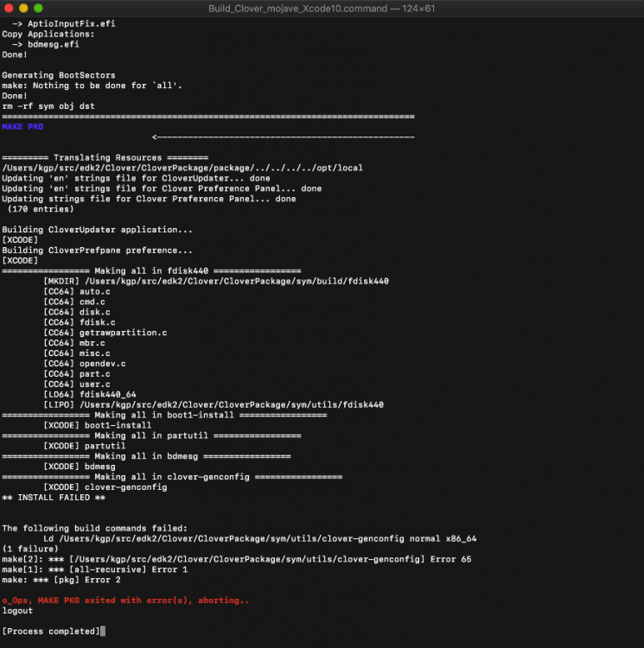Select 'Building CloverPrefpane preference...' line
Viewport: 644px width, 648px height.
pyautogui.click(x=97, y=251)
